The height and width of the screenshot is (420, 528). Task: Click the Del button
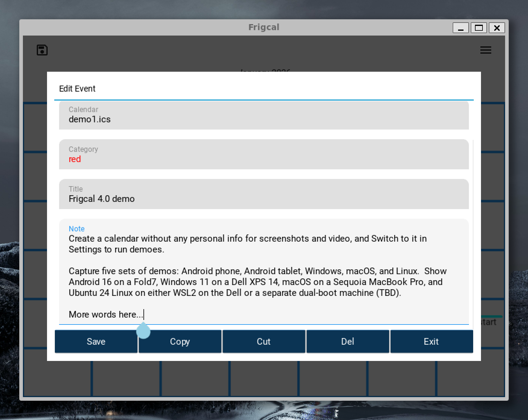click(347, 341)
